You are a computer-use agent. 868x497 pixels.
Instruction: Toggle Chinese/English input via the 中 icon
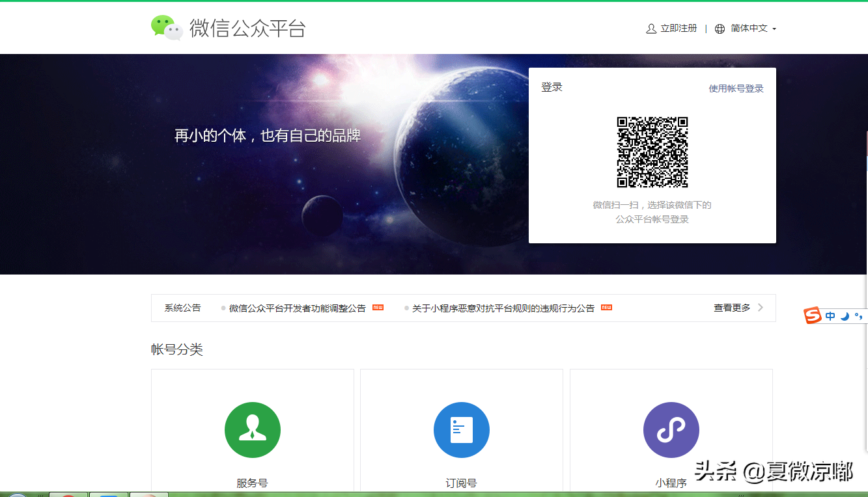[830, 316]
